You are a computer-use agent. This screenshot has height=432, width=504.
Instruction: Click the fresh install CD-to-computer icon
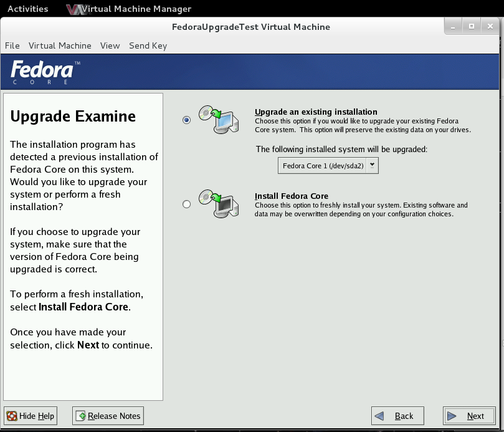[219, 204]
